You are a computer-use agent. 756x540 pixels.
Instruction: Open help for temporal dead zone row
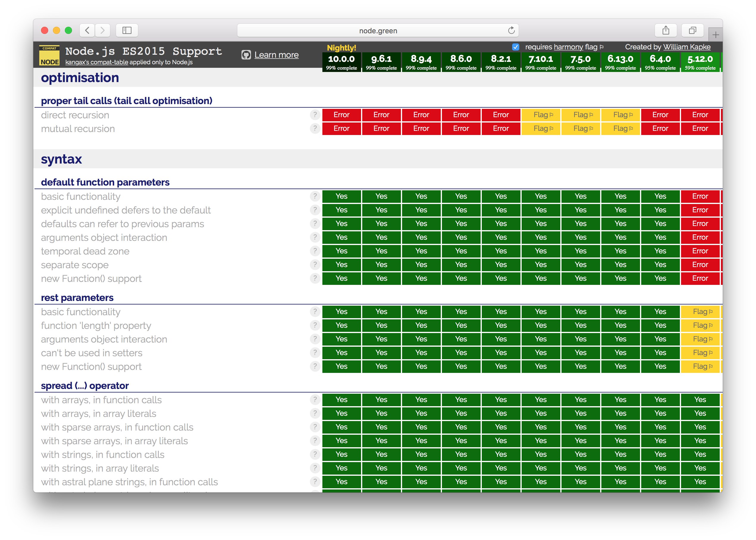pos(315,251)
